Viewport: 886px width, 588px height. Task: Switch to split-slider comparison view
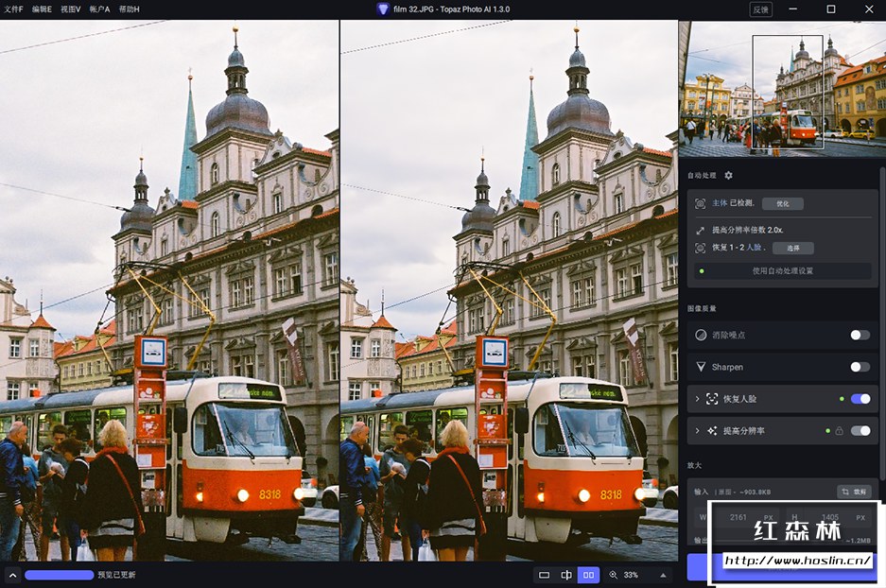[x=566, y=575]
